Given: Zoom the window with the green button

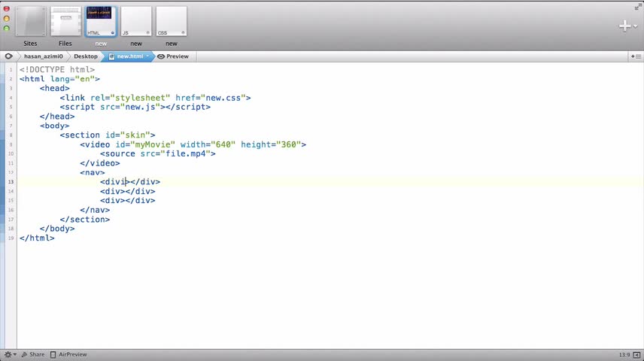Looking at the screenshot, I should pyautogui.click(x=7, y=29).
